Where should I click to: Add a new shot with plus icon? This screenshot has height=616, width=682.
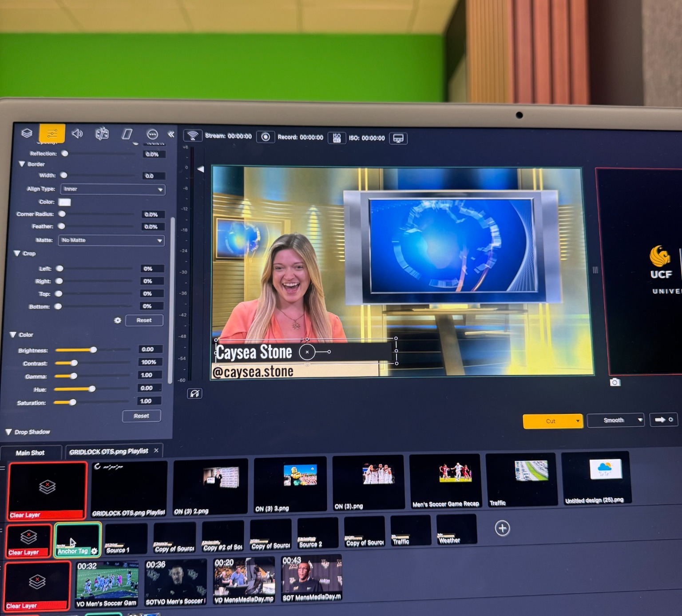502,528
